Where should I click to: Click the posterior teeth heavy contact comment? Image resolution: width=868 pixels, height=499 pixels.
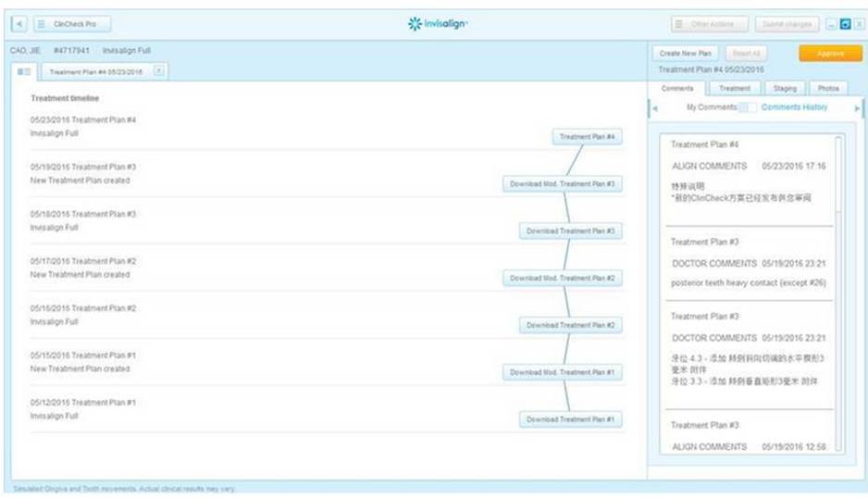tap(749, 283)
